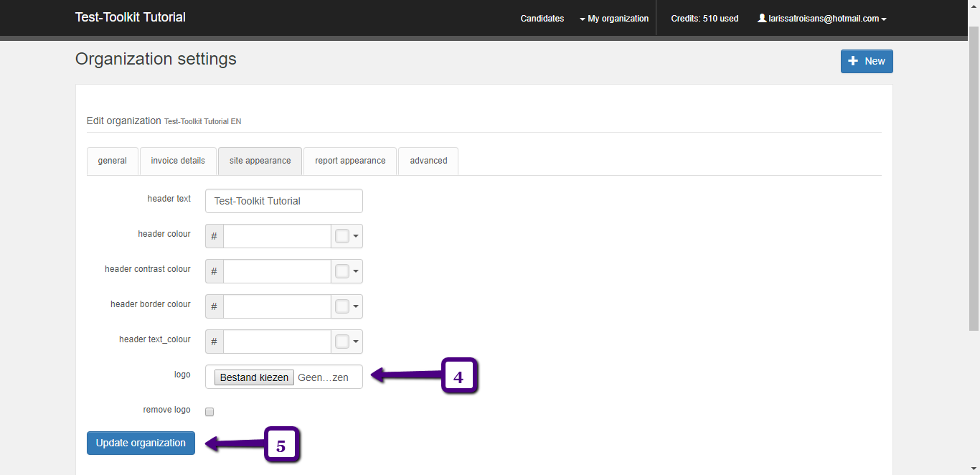Click the Test-Toolkit Tutorial brand title
This screenshot has width=980, height=475.
[x=131, y=17]
